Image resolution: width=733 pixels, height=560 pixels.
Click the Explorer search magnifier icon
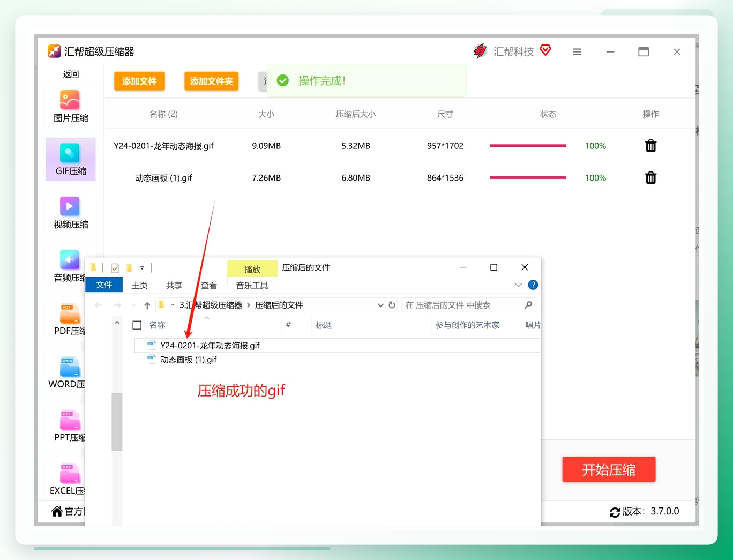click(x=528, y=305)
